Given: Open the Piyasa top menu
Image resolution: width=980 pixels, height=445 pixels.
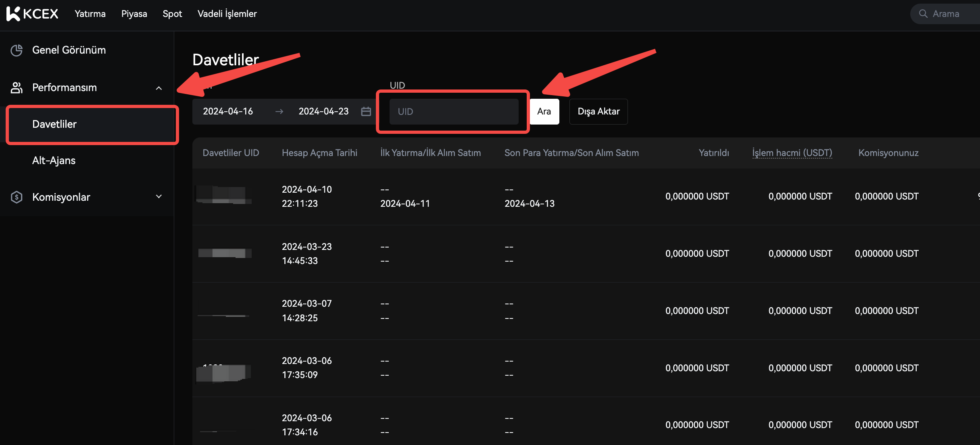Looking at the screenshot, I should coord(134,14).
